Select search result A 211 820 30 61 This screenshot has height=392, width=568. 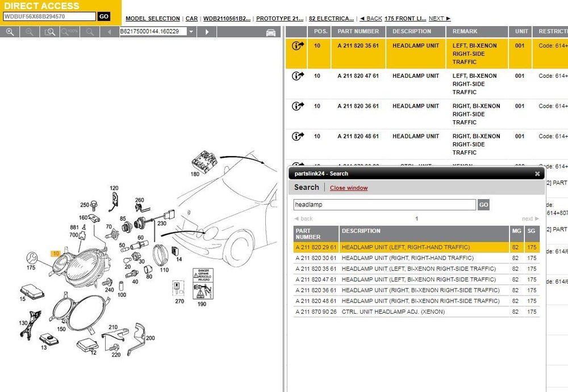pyautogui.click(x=416, y=258)
